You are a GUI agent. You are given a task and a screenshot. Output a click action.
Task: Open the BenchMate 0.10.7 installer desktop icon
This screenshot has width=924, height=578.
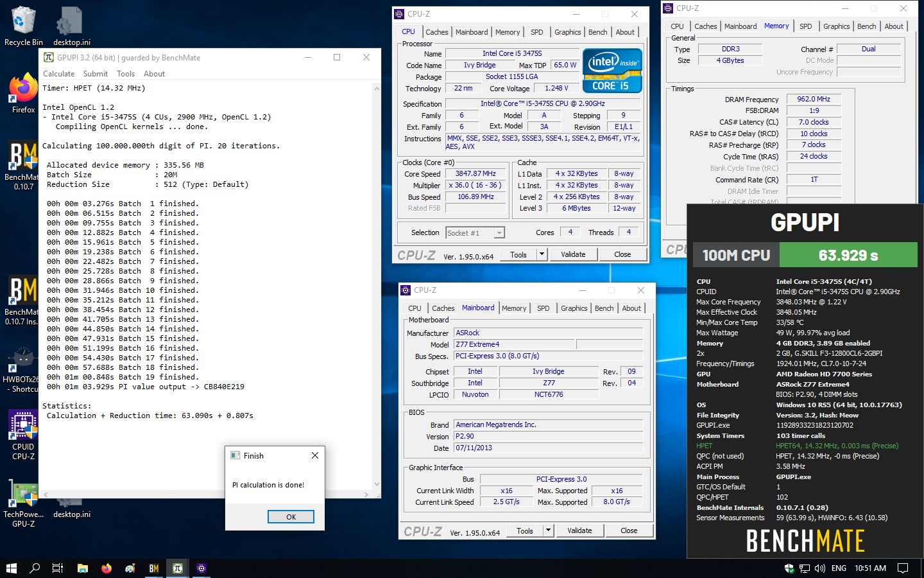[23, 301]
